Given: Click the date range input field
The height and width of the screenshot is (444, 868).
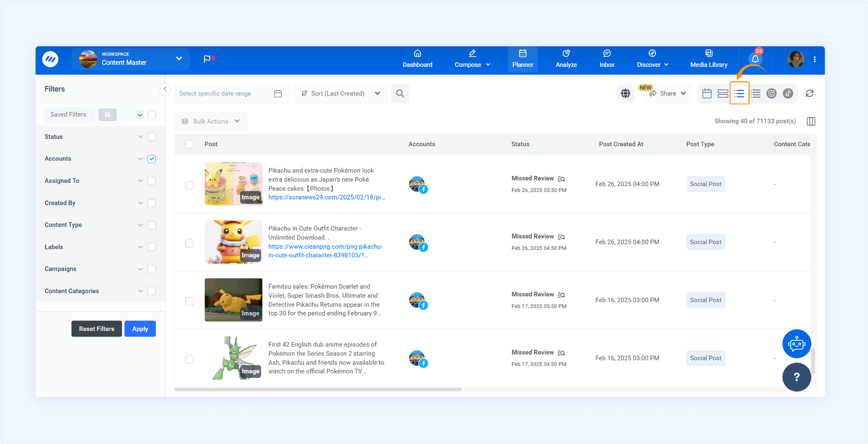Looking at the screenshot, I should click(233, 93).
